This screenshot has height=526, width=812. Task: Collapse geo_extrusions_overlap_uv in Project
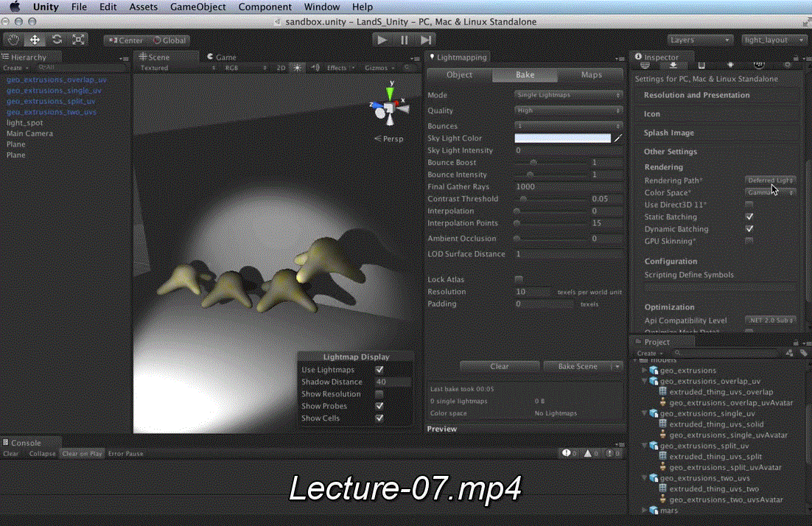644,381
